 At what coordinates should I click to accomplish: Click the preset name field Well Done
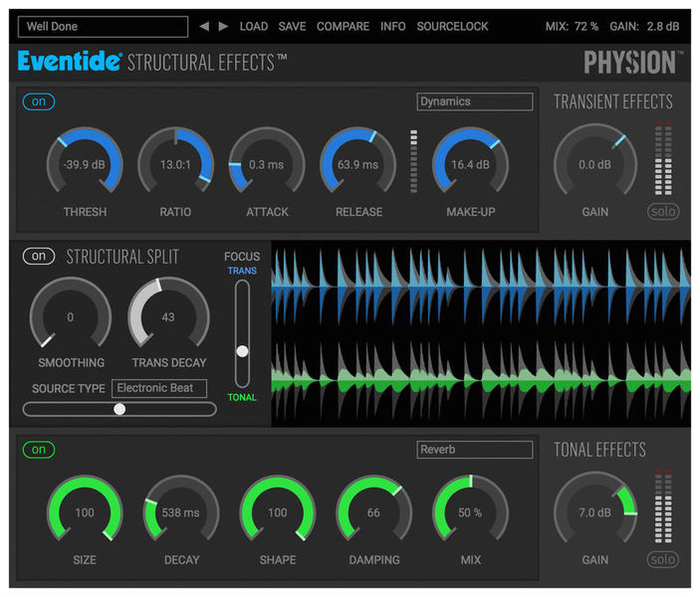point(104,27)
